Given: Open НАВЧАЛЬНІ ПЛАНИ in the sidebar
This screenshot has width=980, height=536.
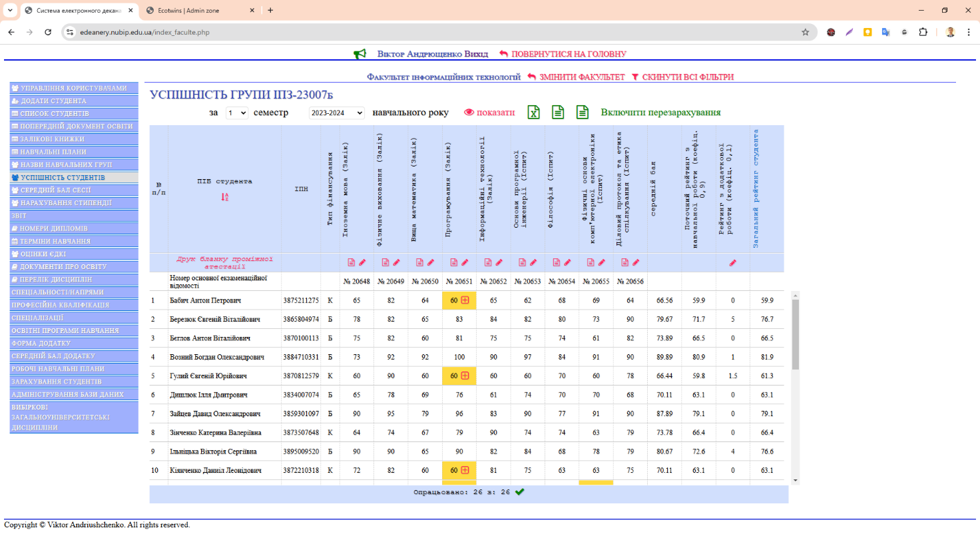Looking at the screenshot, I should (74, 152).
